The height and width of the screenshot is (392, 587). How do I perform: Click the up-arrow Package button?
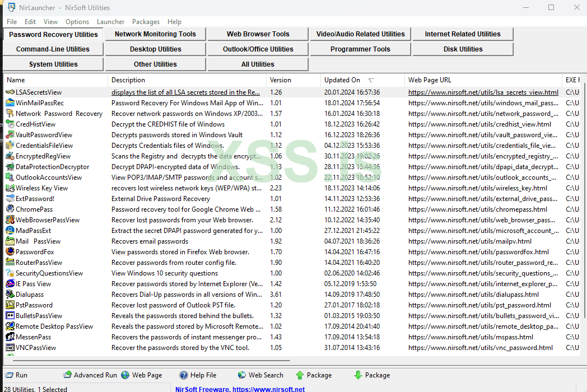314,375
